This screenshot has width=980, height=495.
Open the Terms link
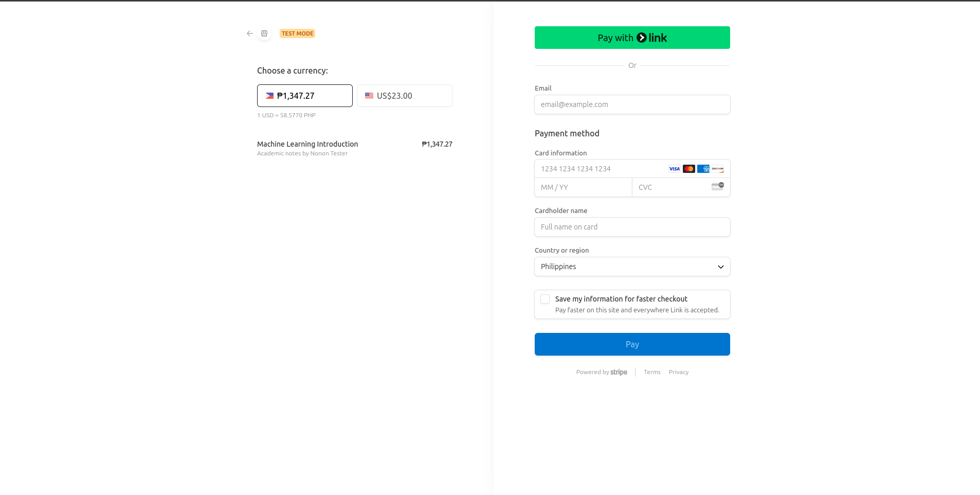point(652,372)
